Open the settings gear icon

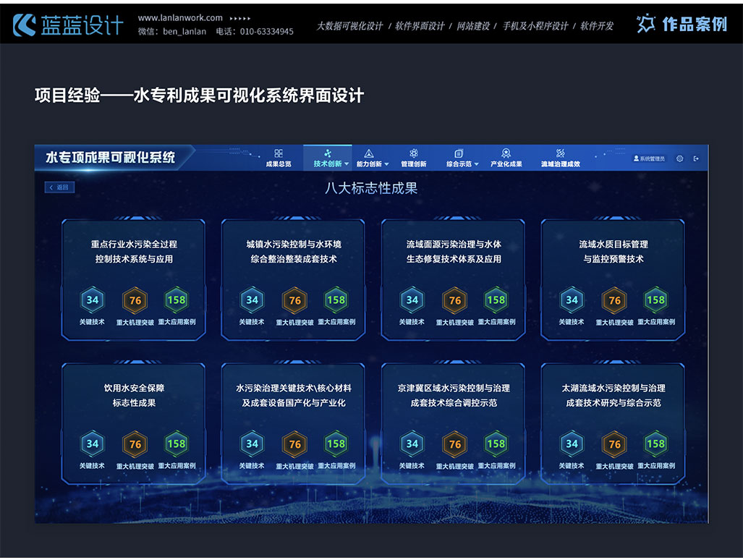tap(679, 158)
